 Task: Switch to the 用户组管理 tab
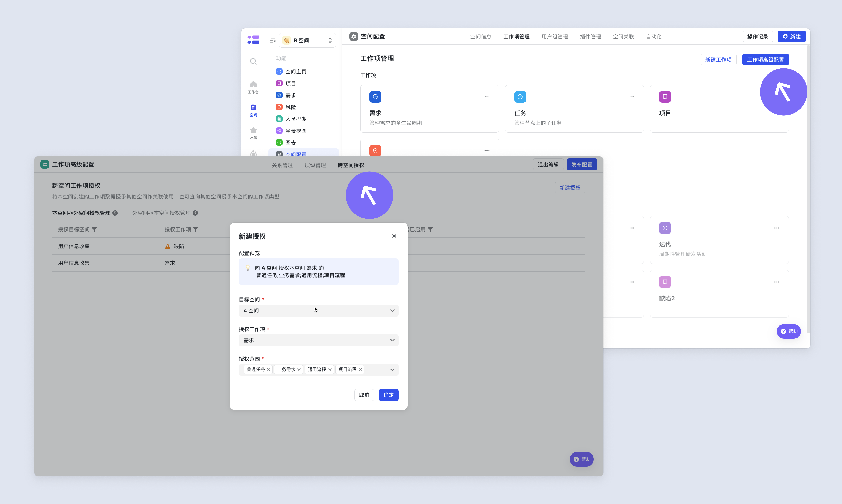point(554,37)
